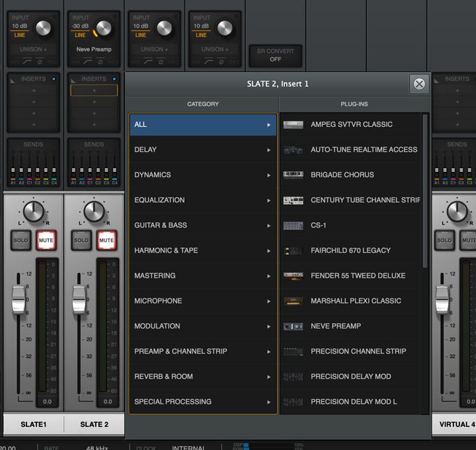Click the SLATE1 pan knob
Image resolution: width=476 pixels, height=450 pixels.
pos(34,211)
